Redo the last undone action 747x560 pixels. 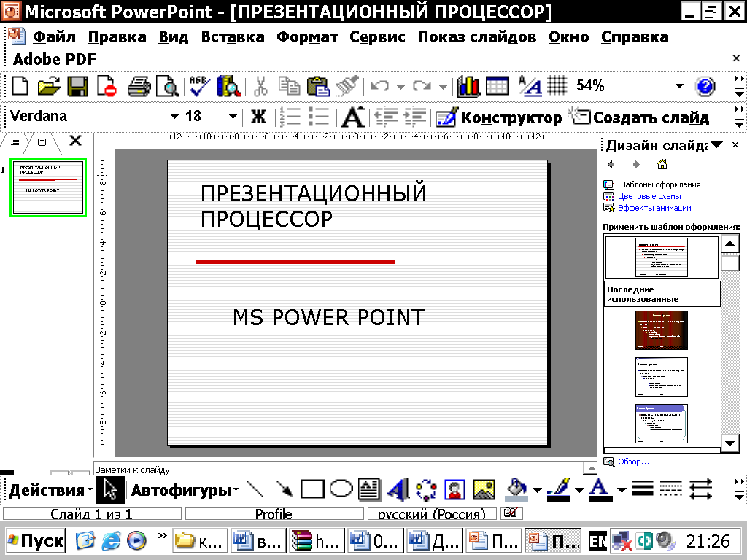tap(422, 86)
